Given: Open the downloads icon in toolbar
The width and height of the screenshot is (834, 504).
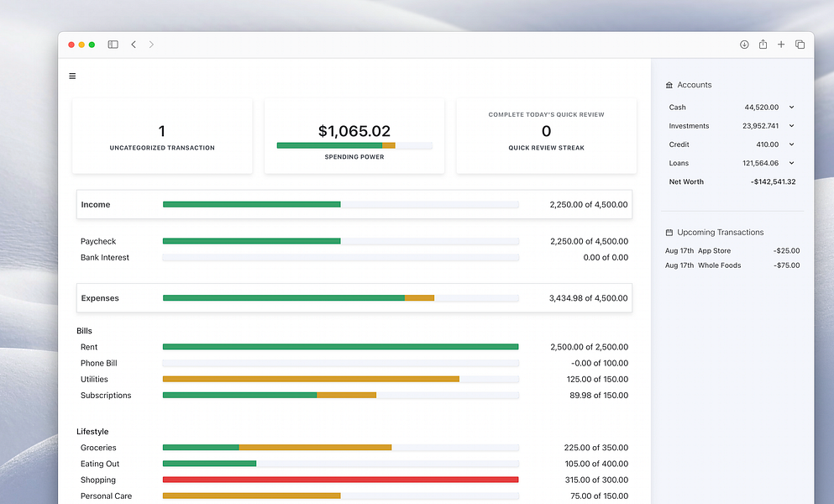Looking at the screenshot, I should tap(744, 45).
